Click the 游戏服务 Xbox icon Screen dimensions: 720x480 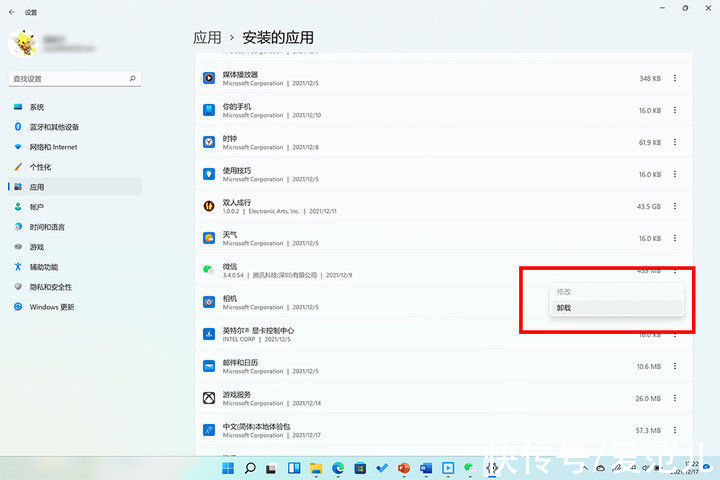coord(209,398)
